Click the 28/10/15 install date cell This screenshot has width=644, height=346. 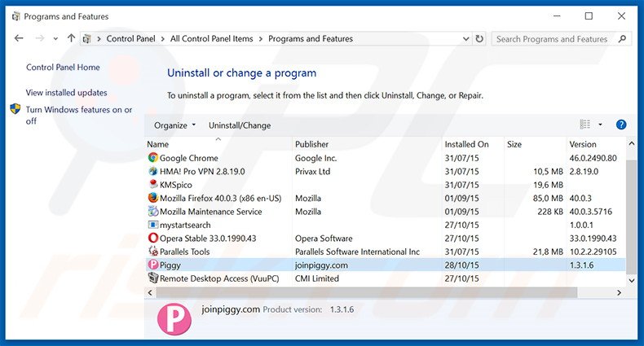pyautogui.click(x=461, y=265)
